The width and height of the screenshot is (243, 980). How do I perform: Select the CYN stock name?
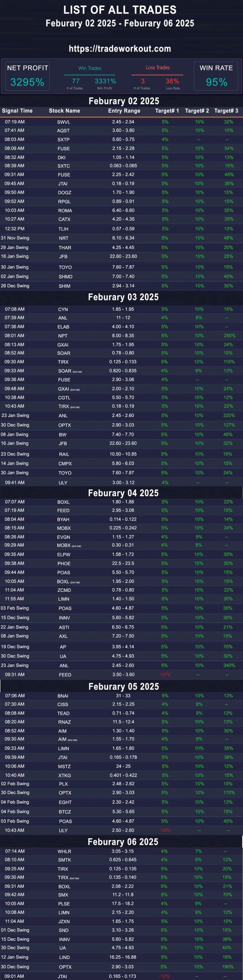[x=63, y=309]
